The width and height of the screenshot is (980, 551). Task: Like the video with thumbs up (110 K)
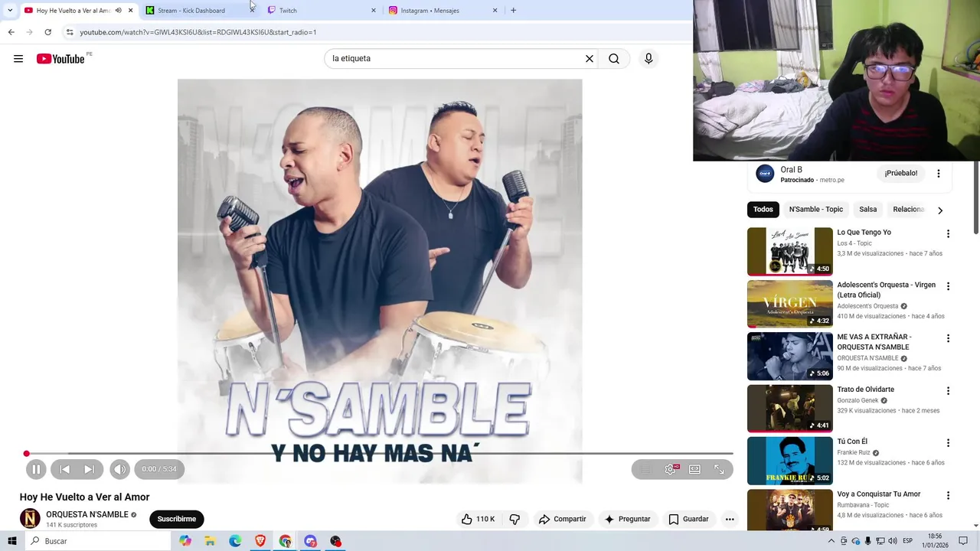478,519
